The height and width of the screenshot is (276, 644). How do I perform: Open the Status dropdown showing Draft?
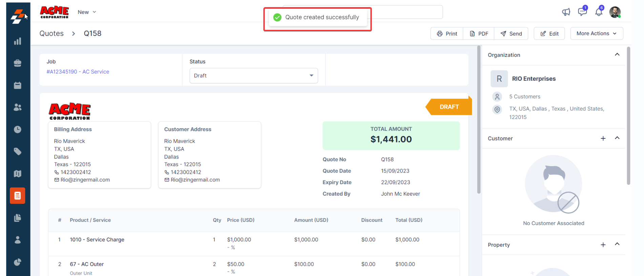[253, 76]
